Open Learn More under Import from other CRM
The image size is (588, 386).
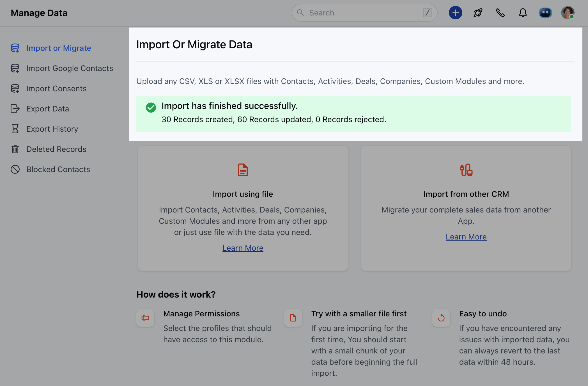click(x=466, y=237)
